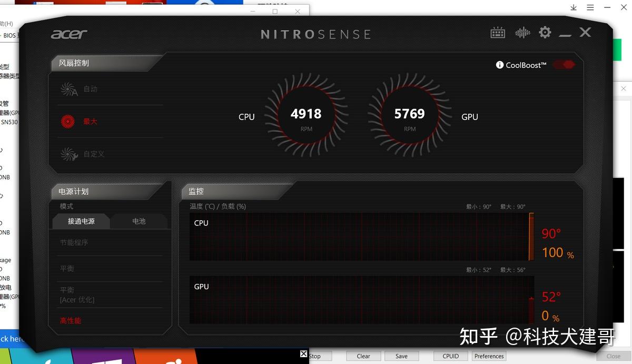Toggle the CoolBoost switch
This screenshot has height=364, width=632.
(x=564, y=65)
